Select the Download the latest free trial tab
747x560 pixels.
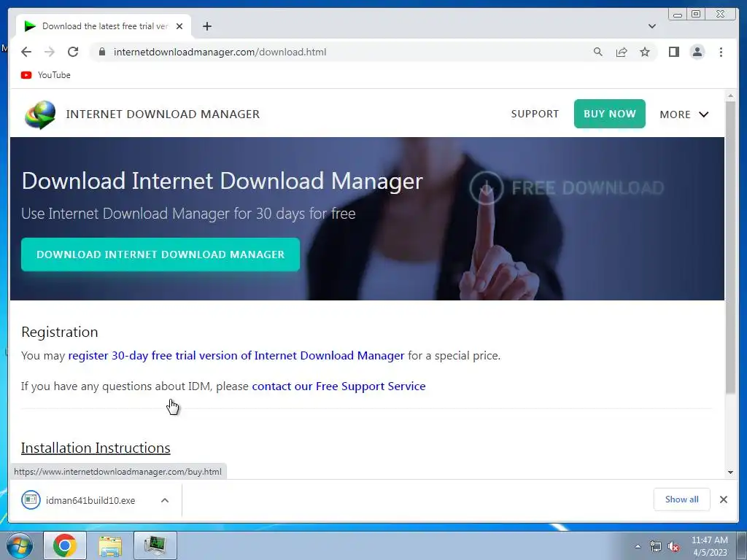[105, 26]
